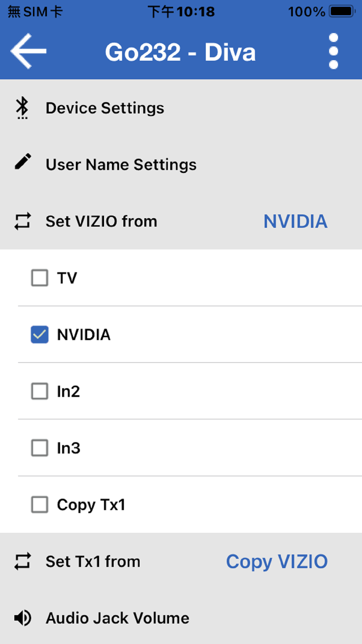Enable the In3 checkbox
This screenshot has height=644, width=362.
pyautogui.click(x=40, y=448)
